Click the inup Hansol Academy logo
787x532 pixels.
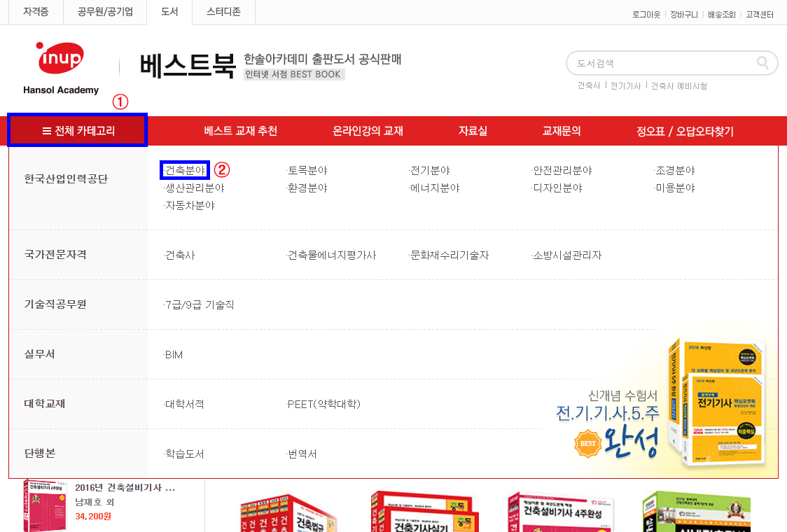click(61, 68)
